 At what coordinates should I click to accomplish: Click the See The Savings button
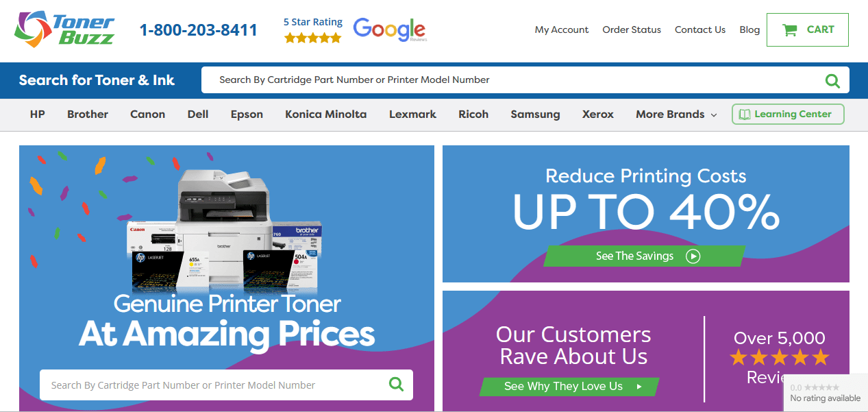(x=644, y=256)
